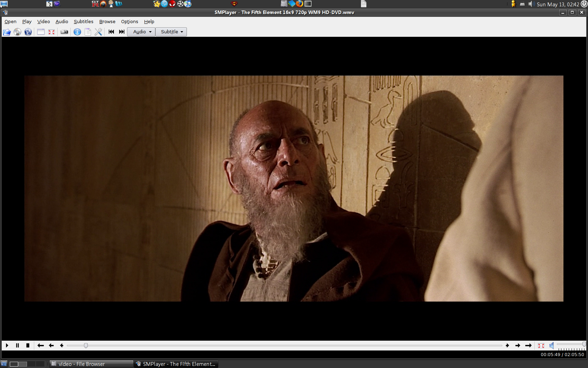This screenshot has height=368, width=588.
Task: Click the Spider-Man launcher icon in panel
Action: [x=172, y=4]
